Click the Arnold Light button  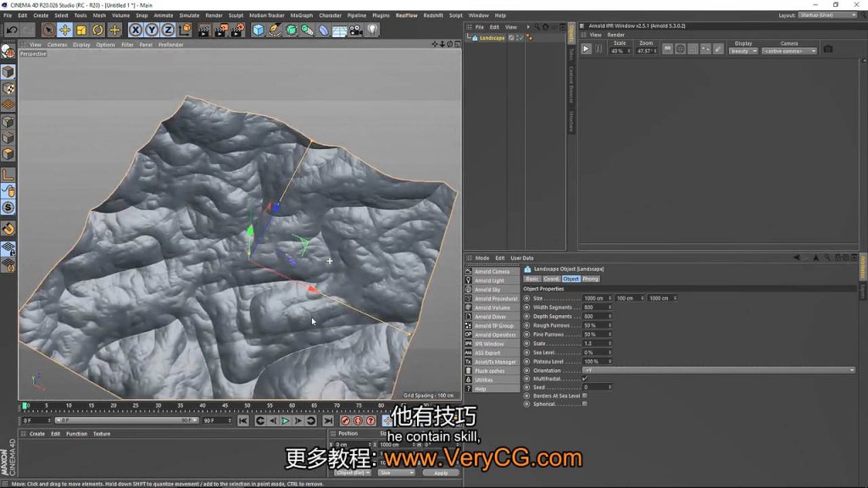[492, 280]
